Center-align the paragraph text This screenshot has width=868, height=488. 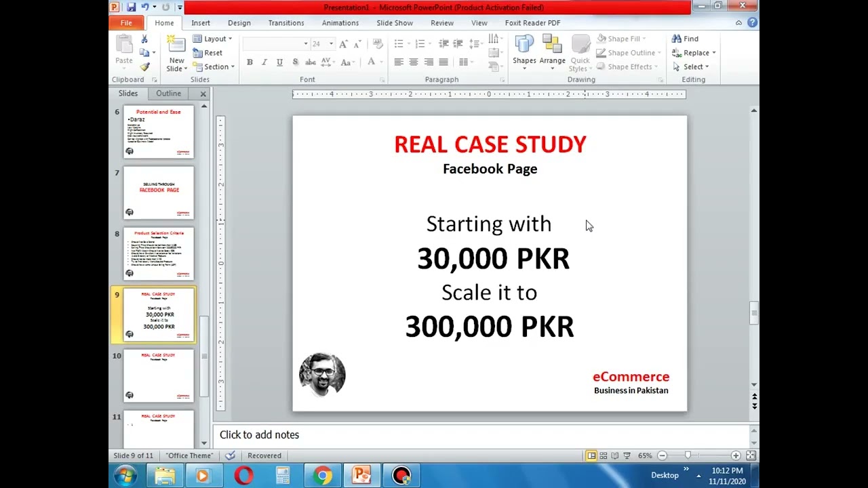click(x=414, y=62)
